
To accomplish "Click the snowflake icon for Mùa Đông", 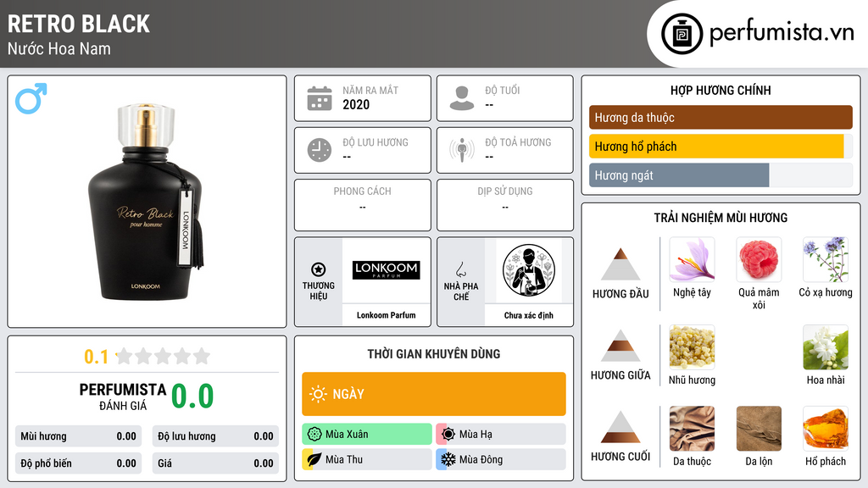I will pyautogui.click(x=448, y=459).
